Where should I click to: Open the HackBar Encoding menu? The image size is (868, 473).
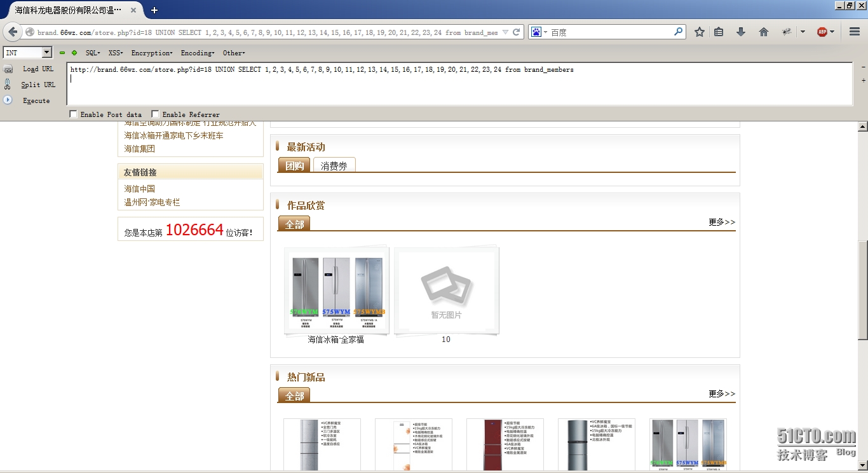click(x=198, y=53)
